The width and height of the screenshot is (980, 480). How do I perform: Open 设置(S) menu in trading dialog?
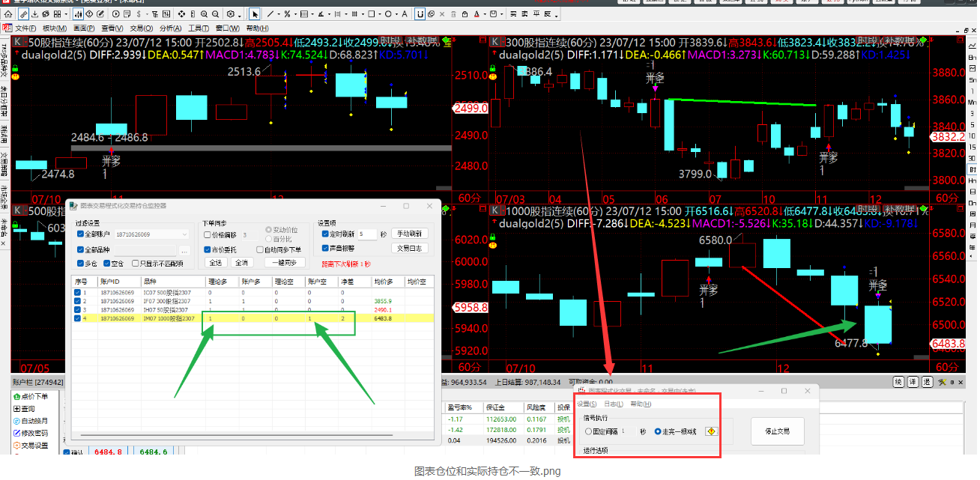(587, 404)
